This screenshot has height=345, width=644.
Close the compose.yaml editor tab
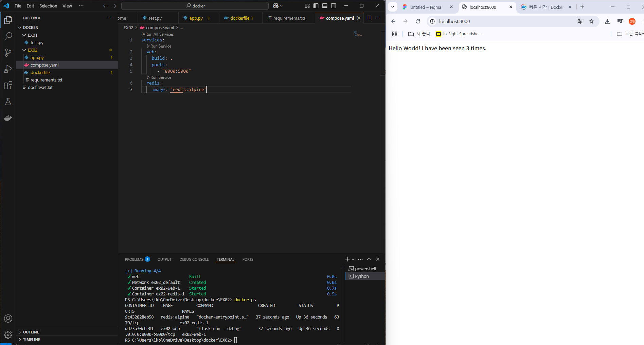pyautogui.click(x=359, y=18)
